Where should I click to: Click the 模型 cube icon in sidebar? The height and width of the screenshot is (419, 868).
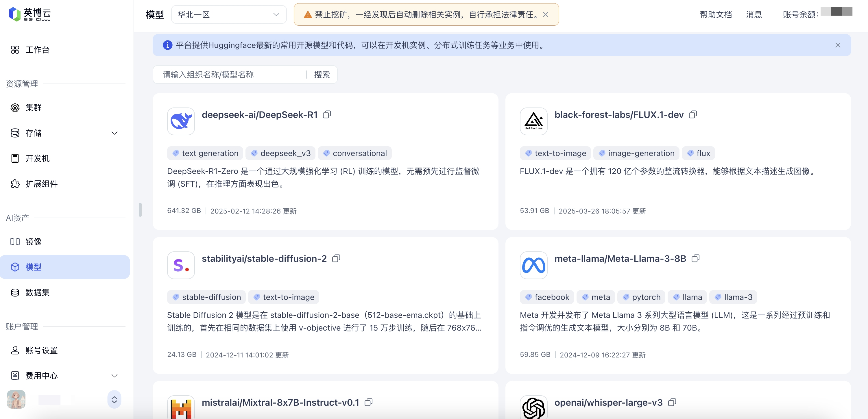pos(15,267)
